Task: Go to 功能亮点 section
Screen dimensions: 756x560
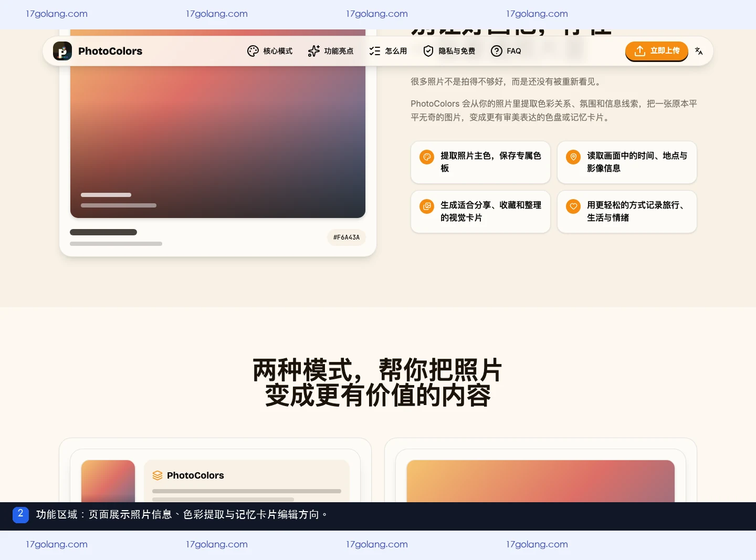Action: pos(331,51)
